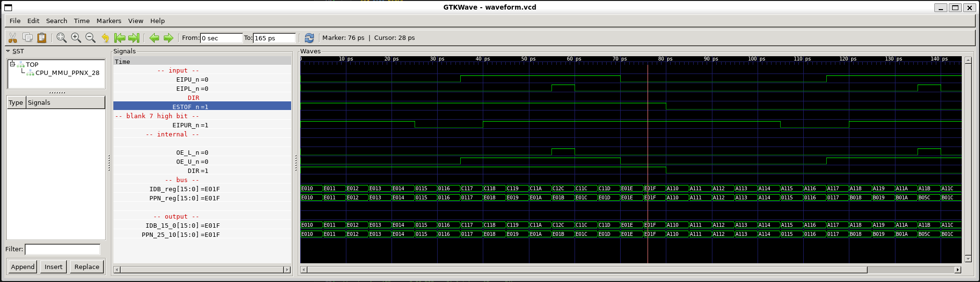980x282 pixels.
Task: Select the EIPU_n signal row
Action: point(202,80)
